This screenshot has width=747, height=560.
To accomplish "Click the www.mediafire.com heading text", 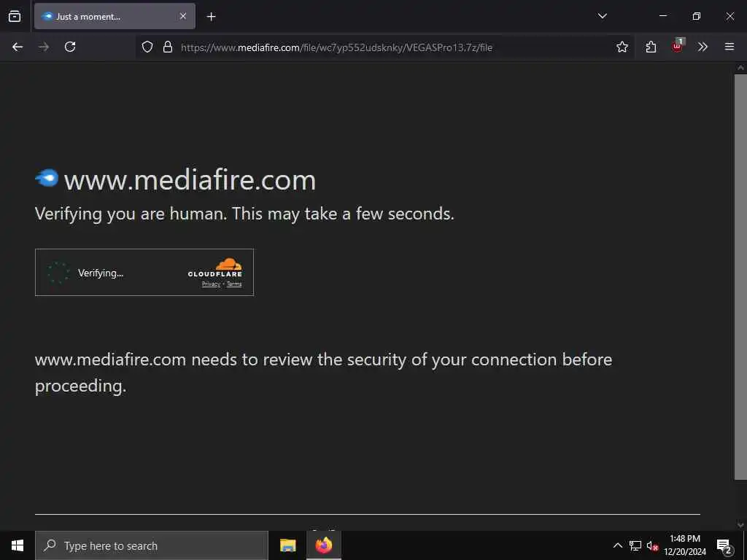I will 190,181.
